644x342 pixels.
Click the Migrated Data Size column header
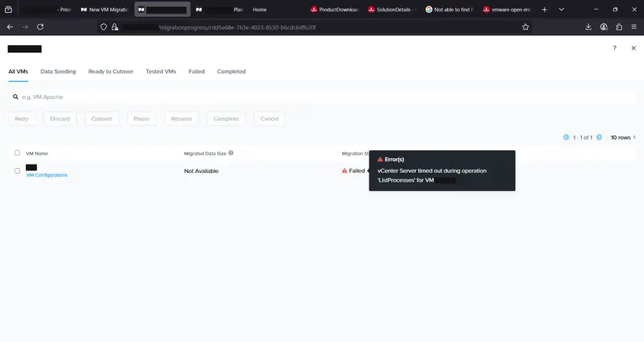coord(205,154)
